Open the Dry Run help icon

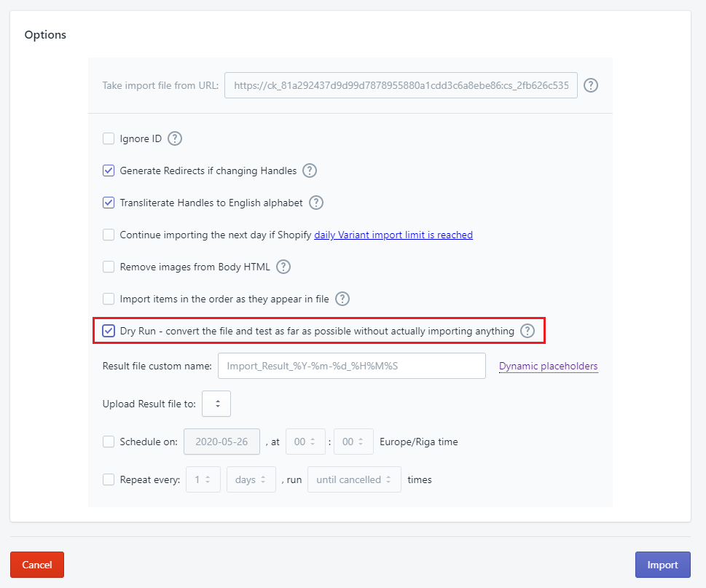coord(527,331)
